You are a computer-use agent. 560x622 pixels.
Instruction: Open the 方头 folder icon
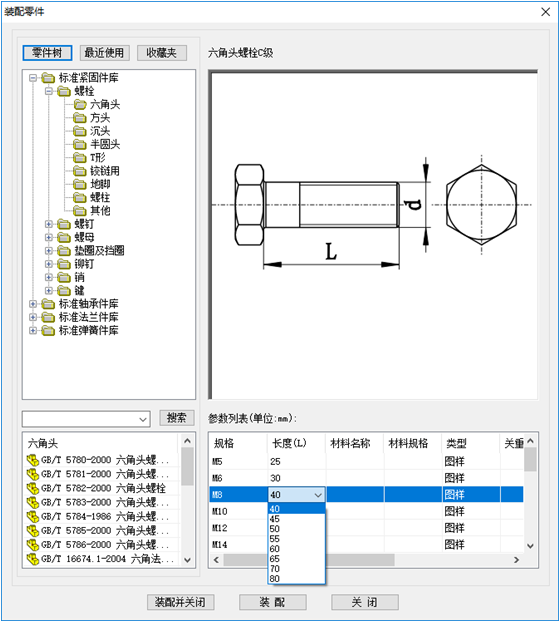pyautogui.click(x=80, y=118)
